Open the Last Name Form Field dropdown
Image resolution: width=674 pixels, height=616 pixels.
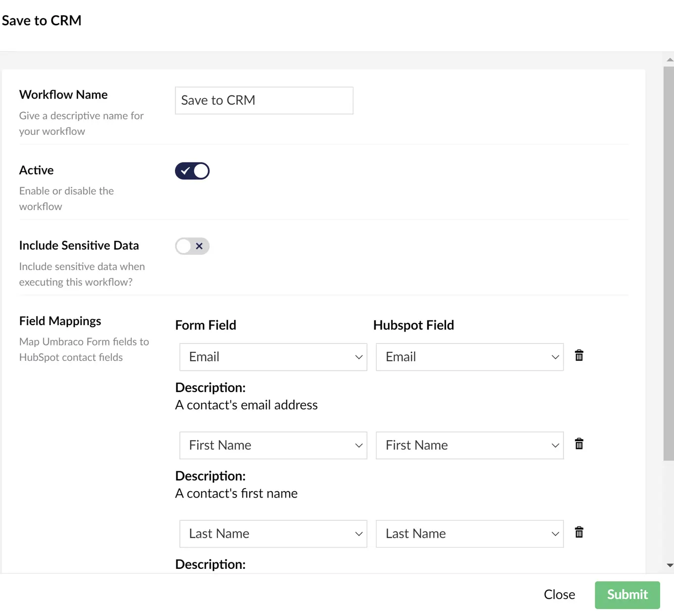(273, 534)
